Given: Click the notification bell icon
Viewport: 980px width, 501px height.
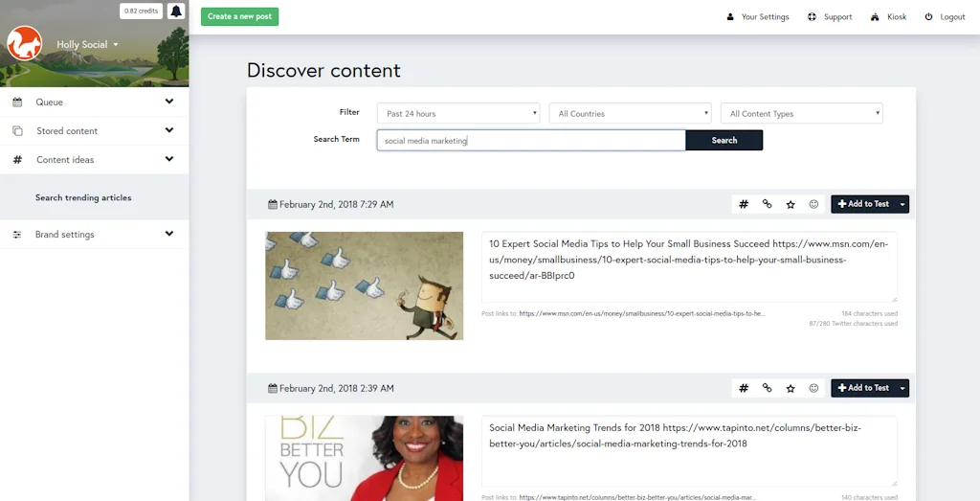Looking at the screenshot, I should (176, 11).
